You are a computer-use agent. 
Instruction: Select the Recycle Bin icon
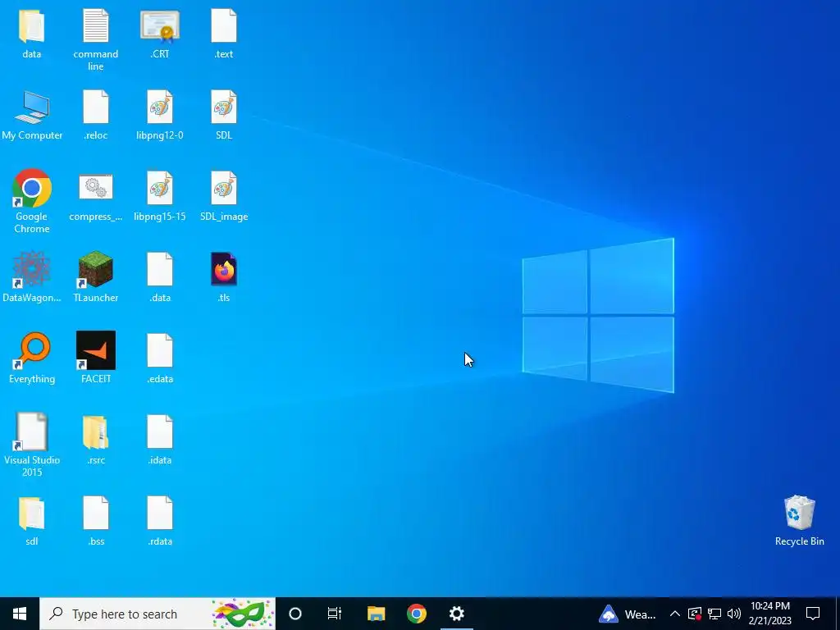pos(799,513)
